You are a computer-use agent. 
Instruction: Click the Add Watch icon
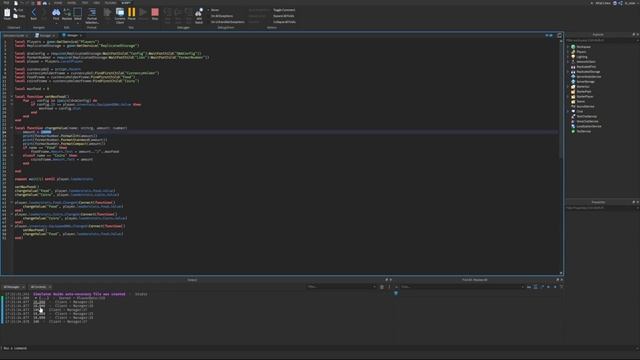(x=199, y=16)
